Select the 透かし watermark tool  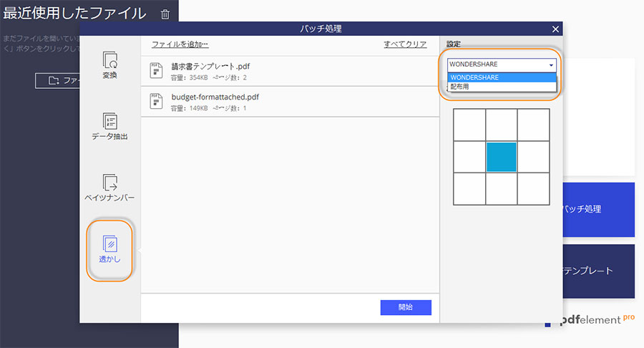109,249
